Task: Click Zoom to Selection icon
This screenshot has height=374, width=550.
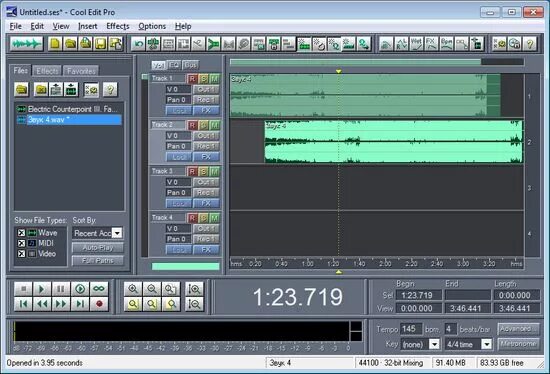Action: pos(133,304)
